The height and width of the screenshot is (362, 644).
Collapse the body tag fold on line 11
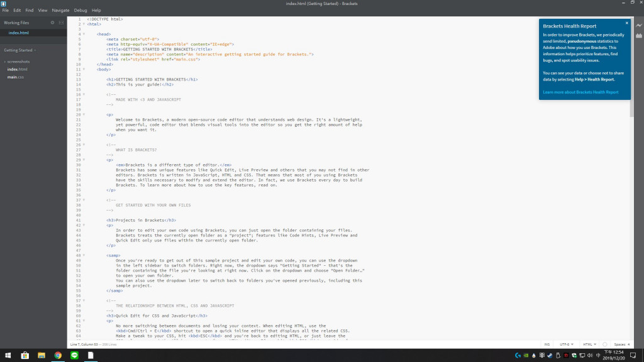pos(84,69)
